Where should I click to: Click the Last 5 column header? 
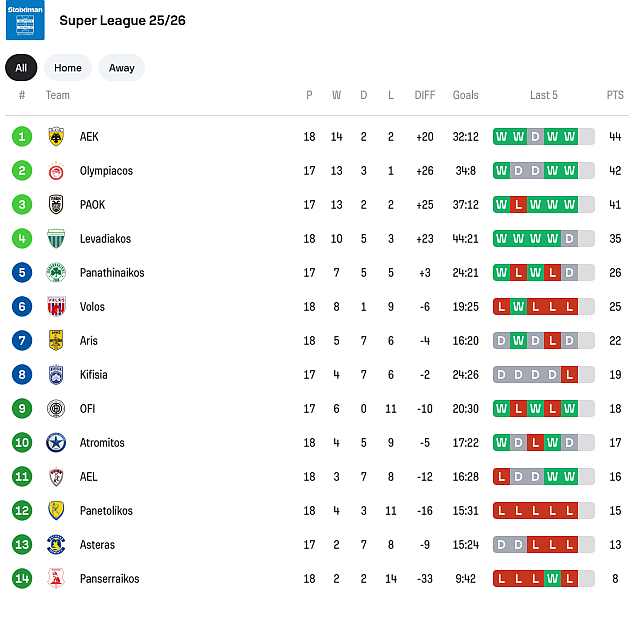543,96
